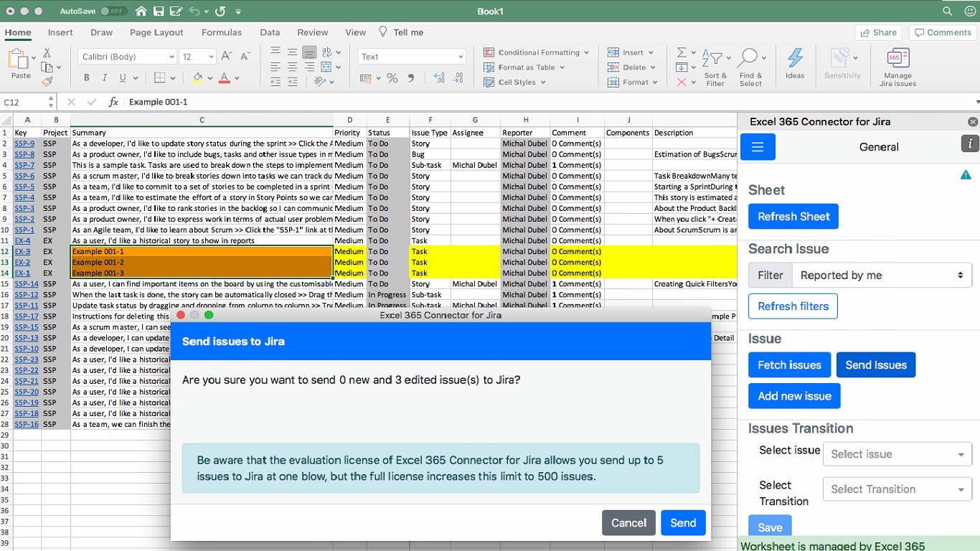Viewport: 980px width, 551px height.
Task: Select column C header
Action: pos(202,120)
